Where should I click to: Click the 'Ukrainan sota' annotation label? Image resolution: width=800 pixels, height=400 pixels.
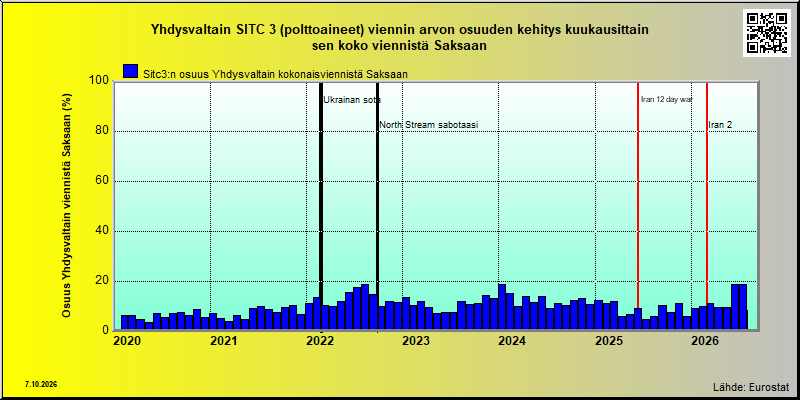click(352, 100)
